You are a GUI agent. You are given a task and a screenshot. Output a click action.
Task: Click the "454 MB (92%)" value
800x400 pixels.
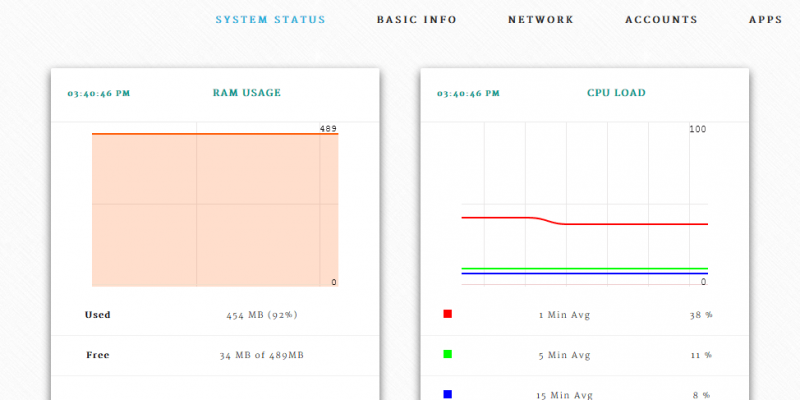point(262,315)
